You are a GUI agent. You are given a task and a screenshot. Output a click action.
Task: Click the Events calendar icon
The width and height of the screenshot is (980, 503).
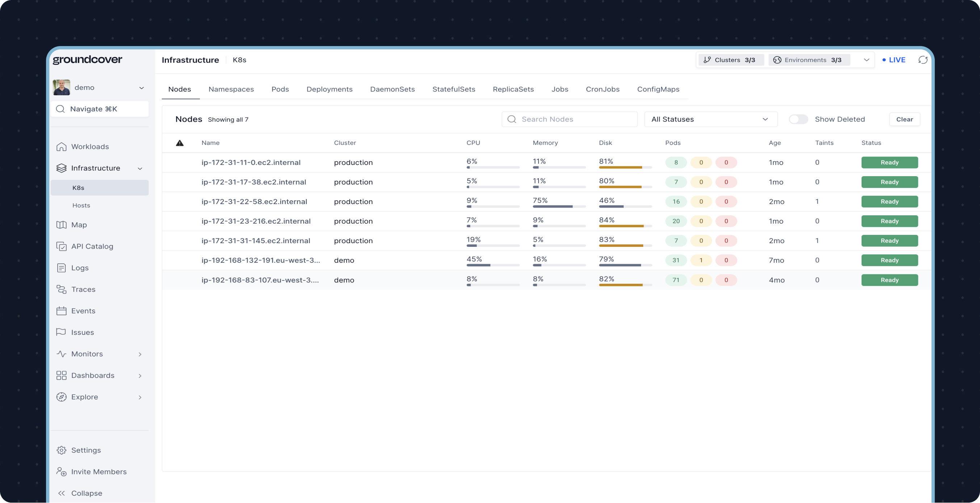(61, 311)
